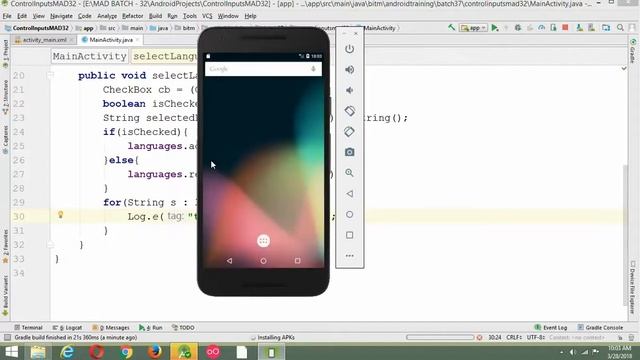
Task: Click fold end marker at line 32
Action: (51, 244)
